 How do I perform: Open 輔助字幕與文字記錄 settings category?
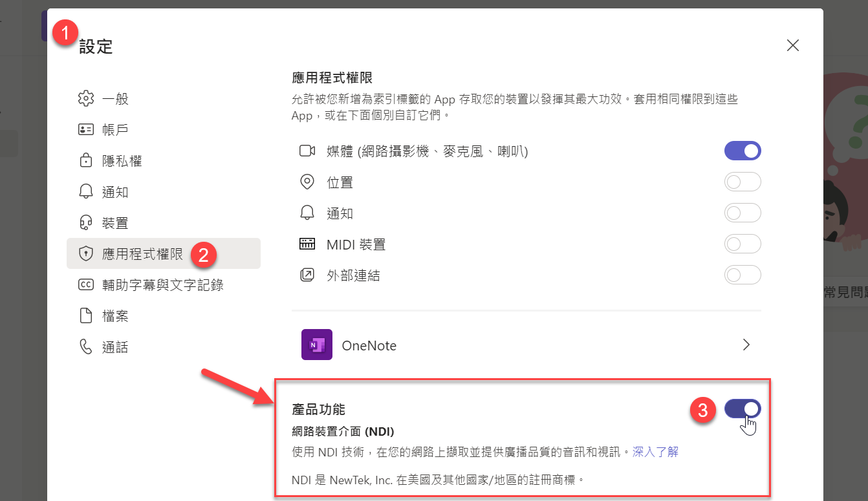[x=164, y=285]
